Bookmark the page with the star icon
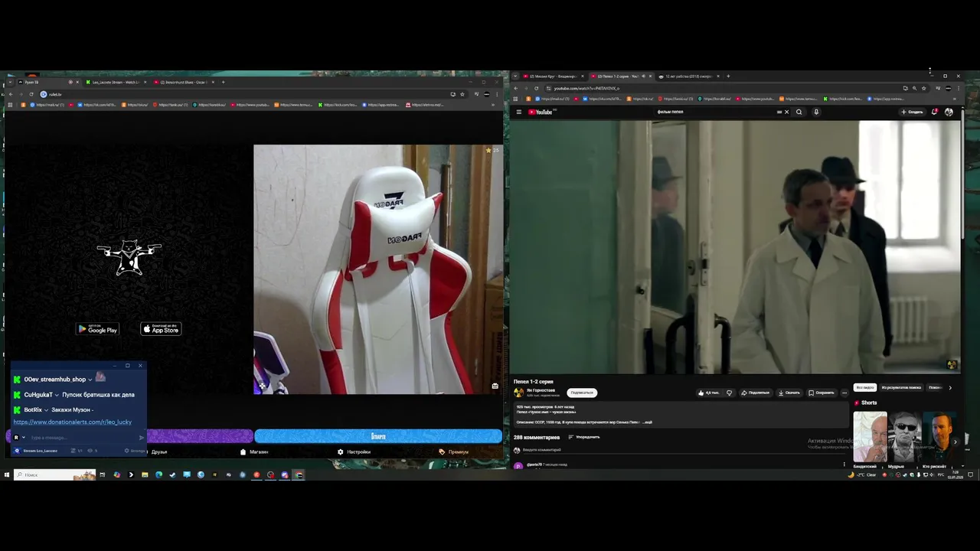The width and height of the screenshot is (980, 551). (x=462, y=94)
